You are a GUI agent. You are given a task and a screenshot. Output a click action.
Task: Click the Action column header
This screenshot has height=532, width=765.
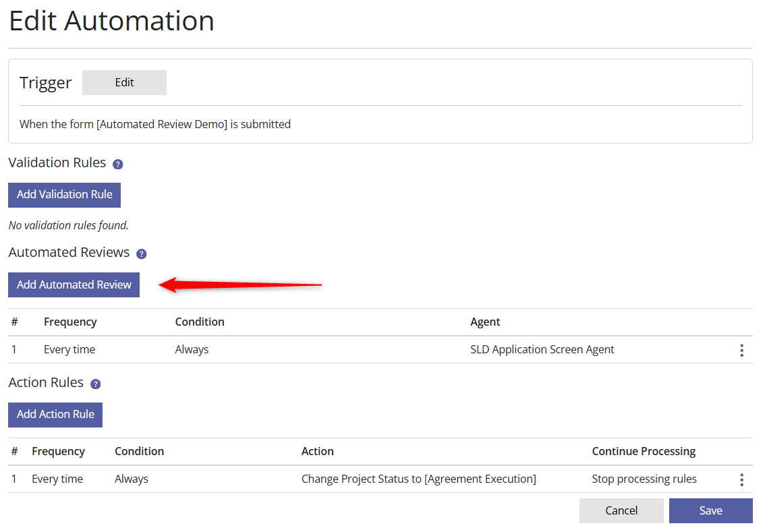(x=318, y=452)
